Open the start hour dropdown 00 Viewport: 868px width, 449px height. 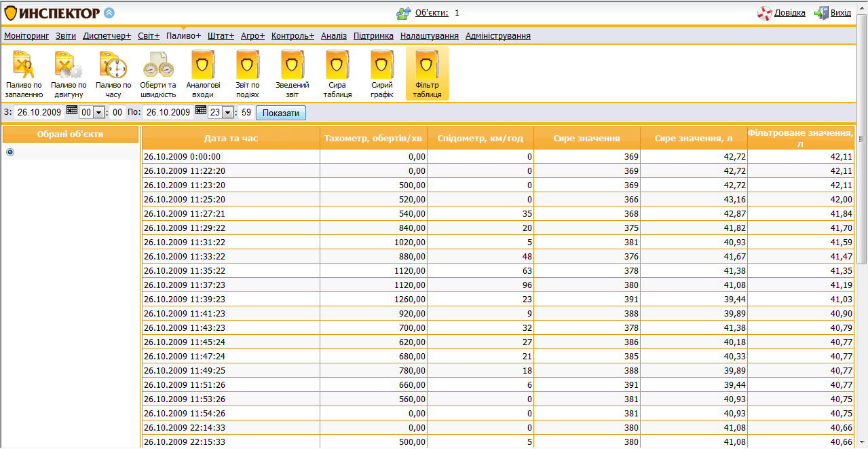98,113
